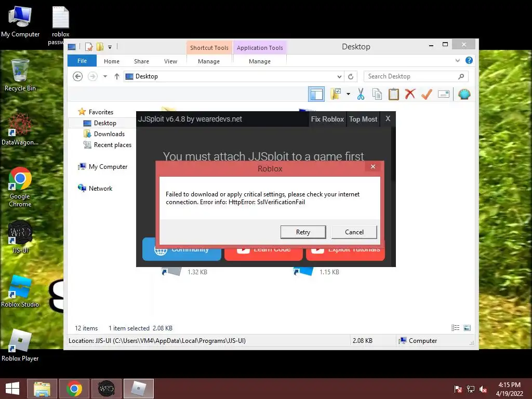532x399 pixels.
Task: Click the Cut scissors toolbar icon
Action: (361, 94)
